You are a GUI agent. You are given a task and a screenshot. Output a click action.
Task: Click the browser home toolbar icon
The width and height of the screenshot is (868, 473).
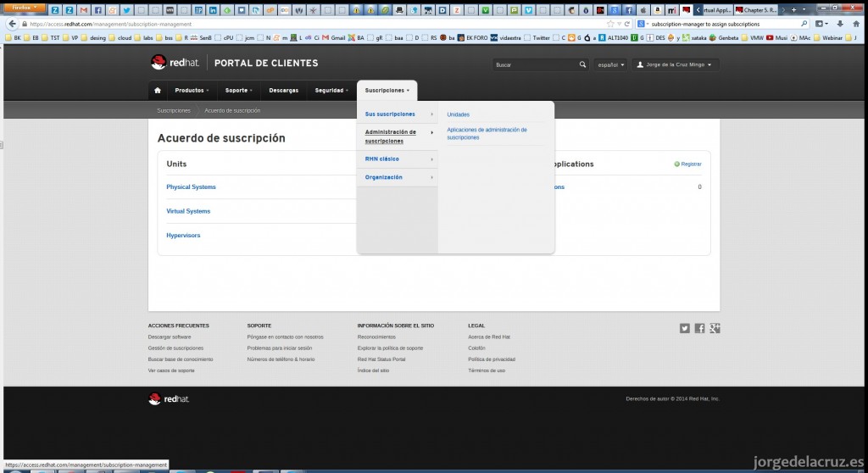point(856,24)
